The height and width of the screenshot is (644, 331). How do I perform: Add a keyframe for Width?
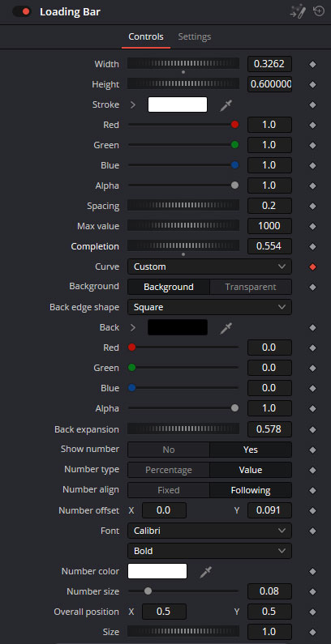(x=313, y=64)
